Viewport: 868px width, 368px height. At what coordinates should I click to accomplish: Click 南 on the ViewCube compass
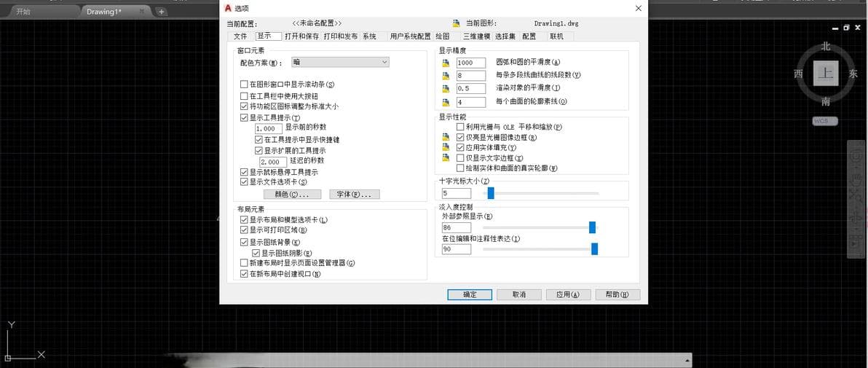(x=826, y=101)
